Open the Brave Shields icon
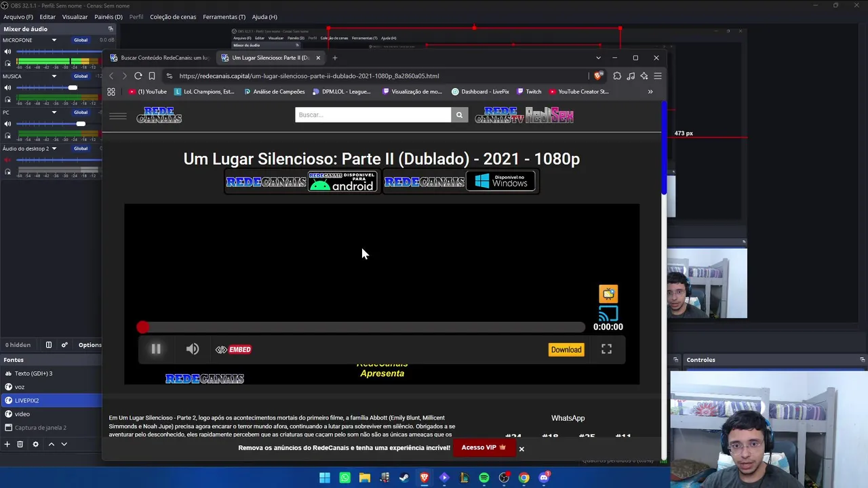868x488 pixels. pyautogui.click(x=598, y=76)
